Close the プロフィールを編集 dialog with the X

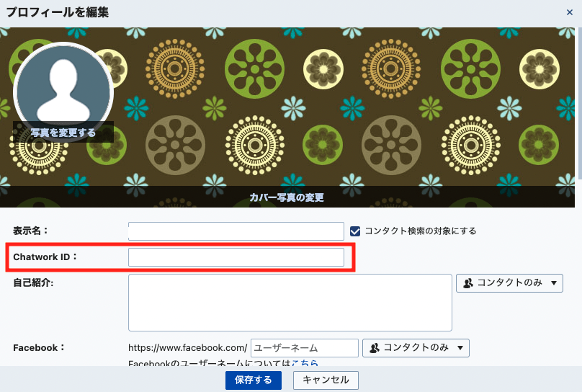coord(570,12)
